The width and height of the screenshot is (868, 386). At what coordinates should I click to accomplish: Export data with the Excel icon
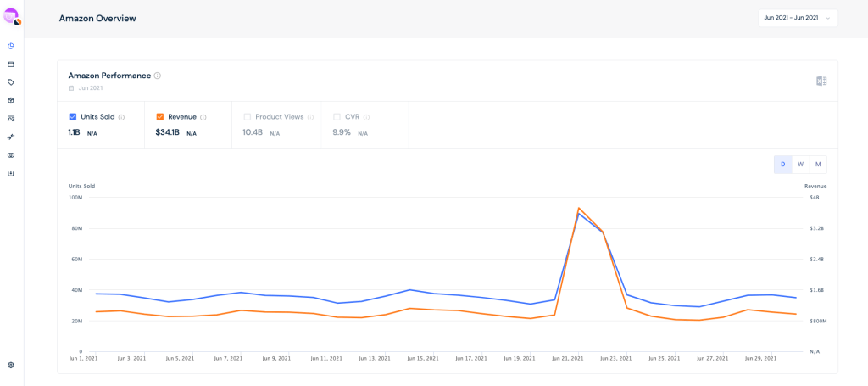[x=821, y=81]
